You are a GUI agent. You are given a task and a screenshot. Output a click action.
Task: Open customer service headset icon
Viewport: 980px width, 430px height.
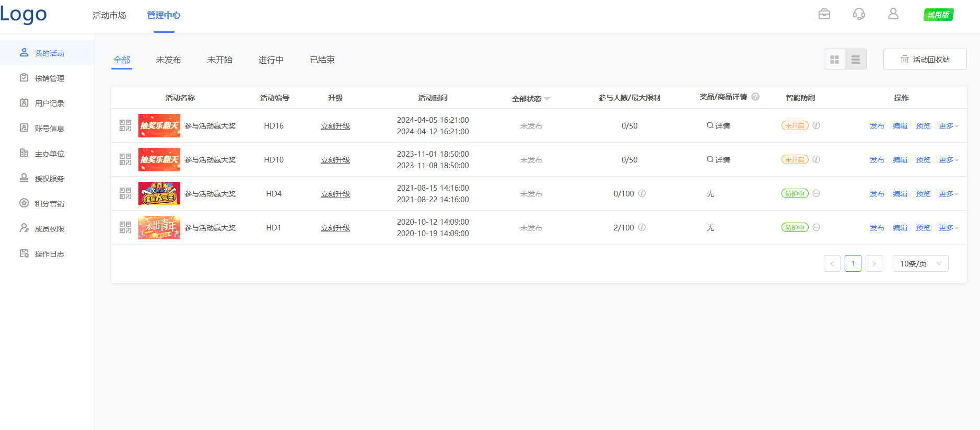859,14
